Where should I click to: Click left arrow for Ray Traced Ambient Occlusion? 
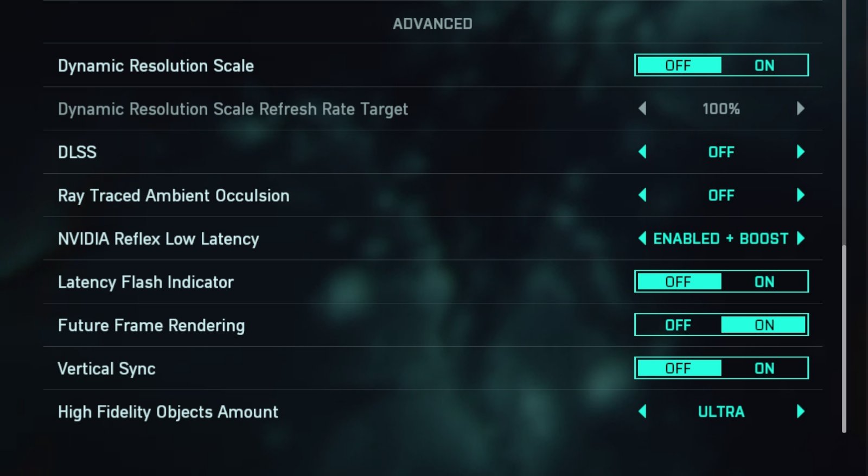(642, 195)
